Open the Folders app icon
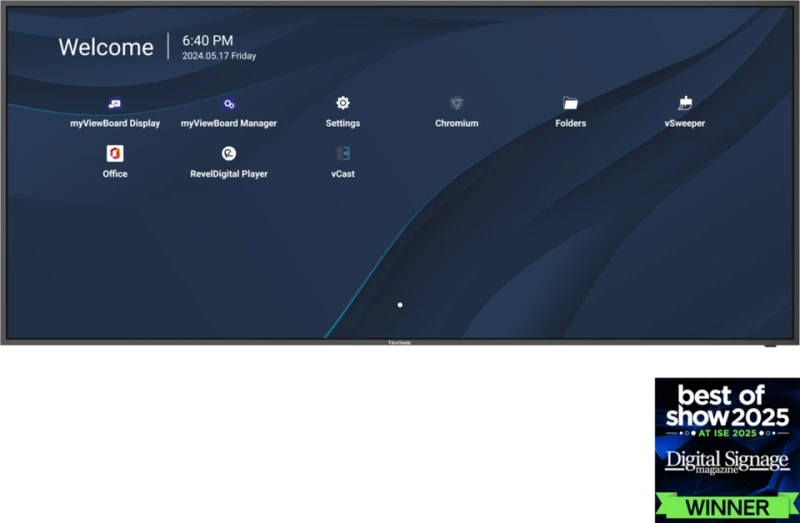 click(571, 104)
